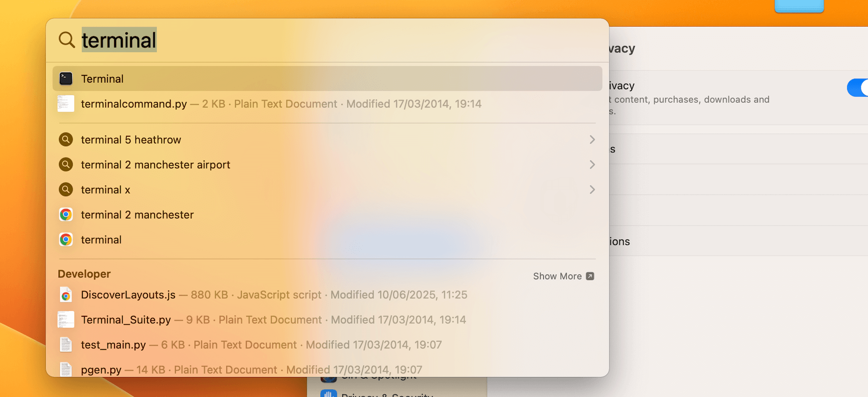Select search icon beside terminal x
Image resolution: width=868 pixels, height=397 pixels.
tap(66, 189)
